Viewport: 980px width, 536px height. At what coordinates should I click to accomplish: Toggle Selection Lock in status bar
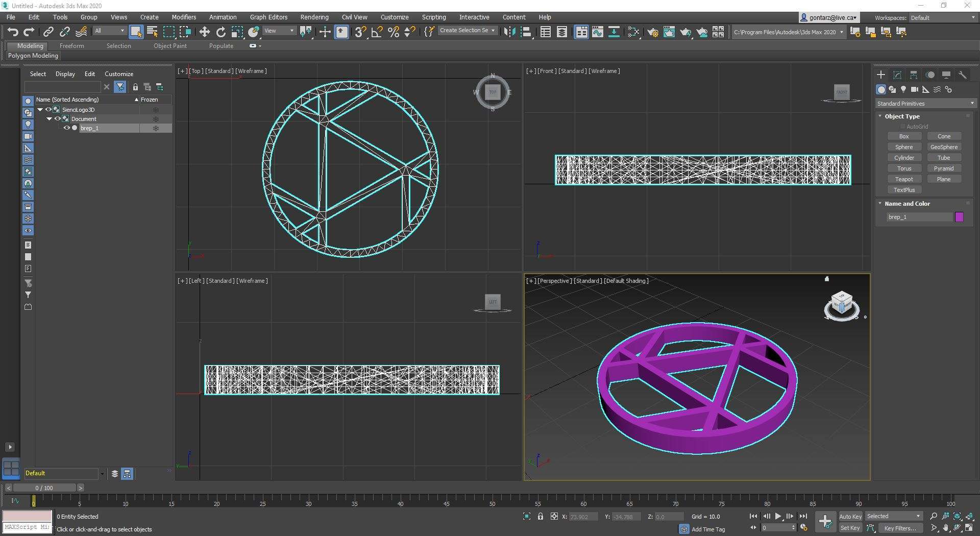point(541,517)
